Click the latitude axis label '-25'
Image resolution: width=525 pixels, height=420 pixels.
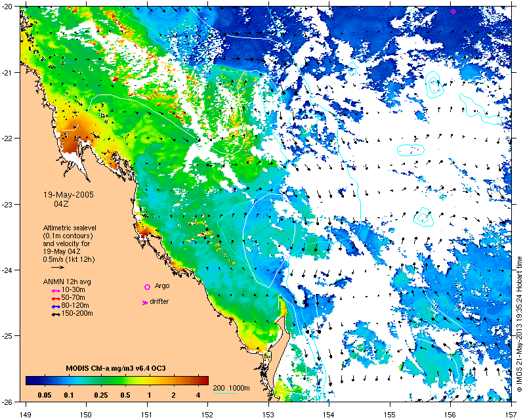click(7, 335)
